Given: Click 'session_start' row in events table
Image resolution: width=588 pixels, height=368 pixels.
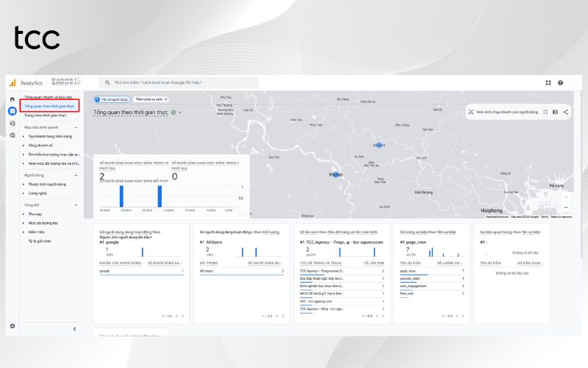Looking at the screenshot, I should 432,279.
